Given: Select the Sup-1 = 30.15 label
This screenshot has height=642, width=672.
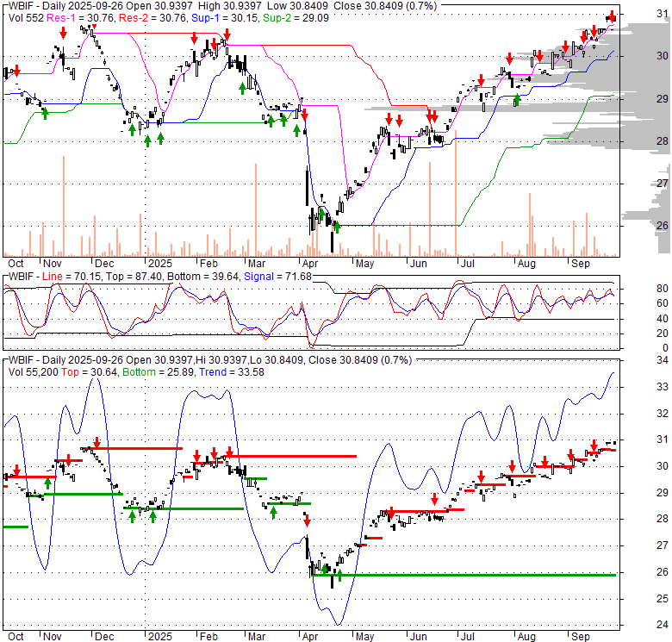Looking at the screenshot, I should click(x=225, y=18).
